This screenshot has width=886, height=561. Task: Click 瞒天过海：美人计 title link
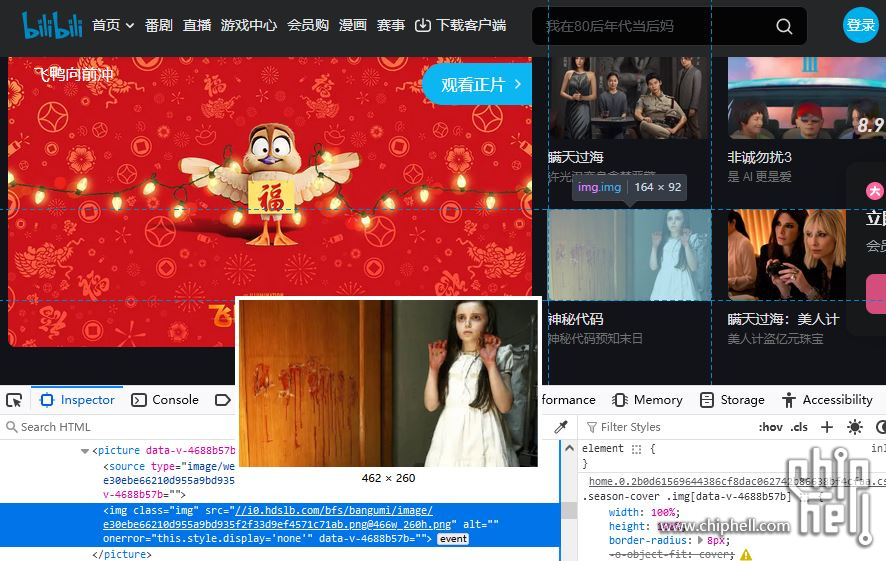point(783,319)
